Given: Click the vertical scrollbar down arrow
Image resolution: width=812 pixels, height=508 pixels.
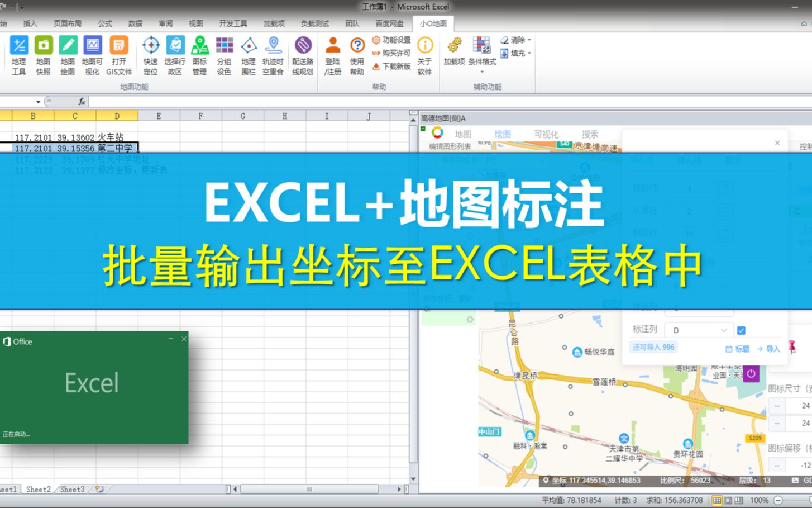Looking at the screenshot, I should 413,479.
